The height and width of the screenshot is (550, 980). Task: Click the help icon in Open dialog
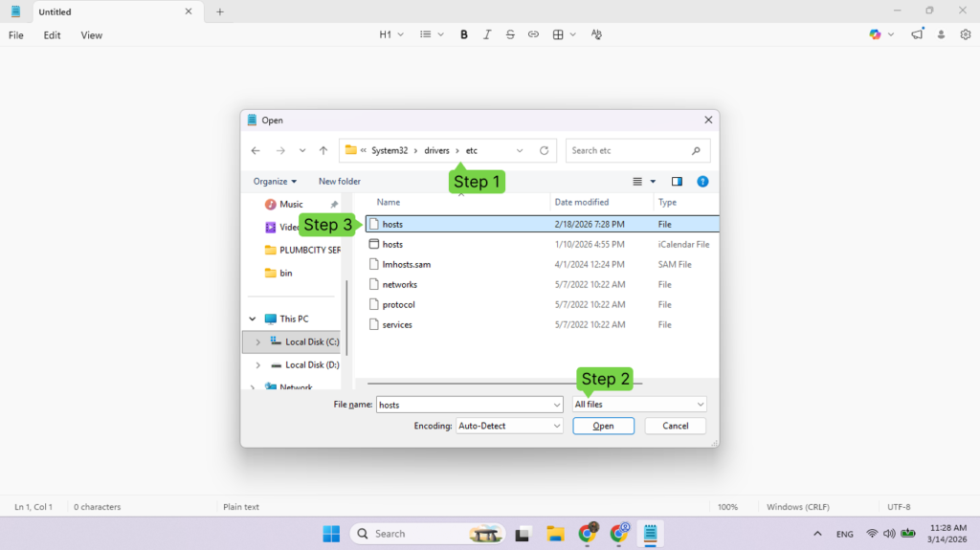[702, 181]
